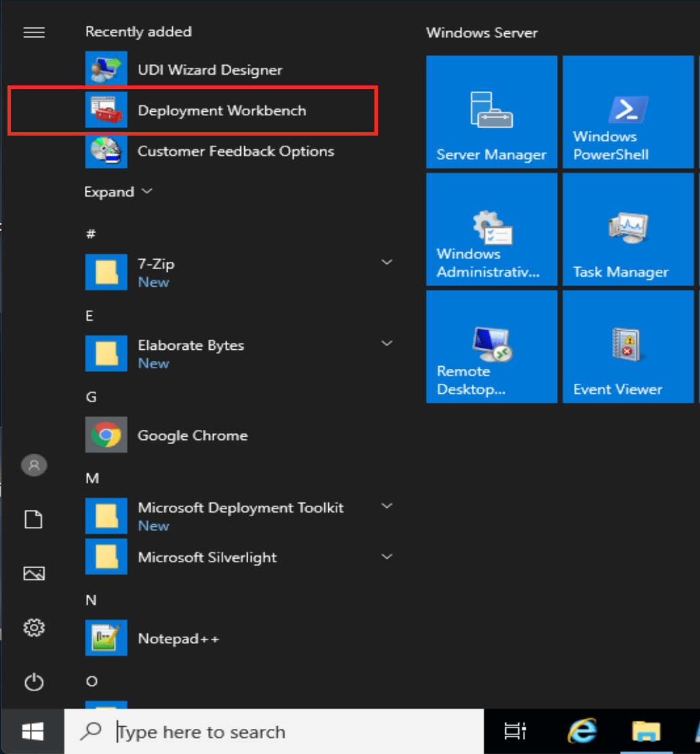Click the N letter group header
The image size is (700, 754).
click(91, 599)
